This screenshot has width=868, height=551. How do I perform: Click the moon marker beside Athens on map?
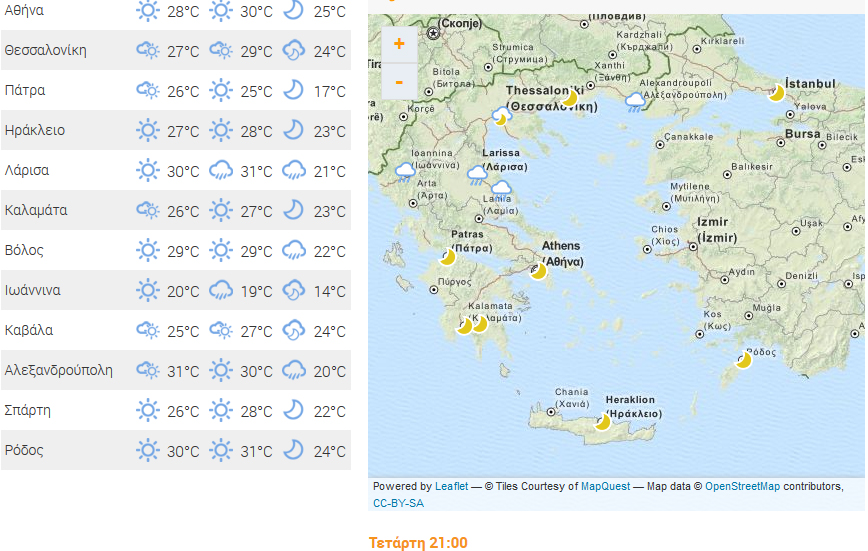pyautogui.click(x=538, y=270)
